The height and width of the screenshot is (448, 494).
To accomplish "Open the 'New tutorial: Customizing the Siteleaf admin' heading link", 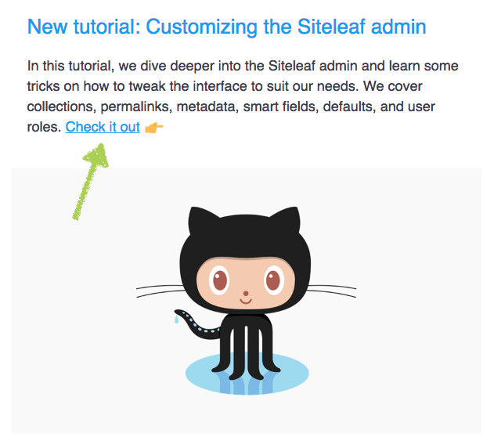I will [226, 27].
